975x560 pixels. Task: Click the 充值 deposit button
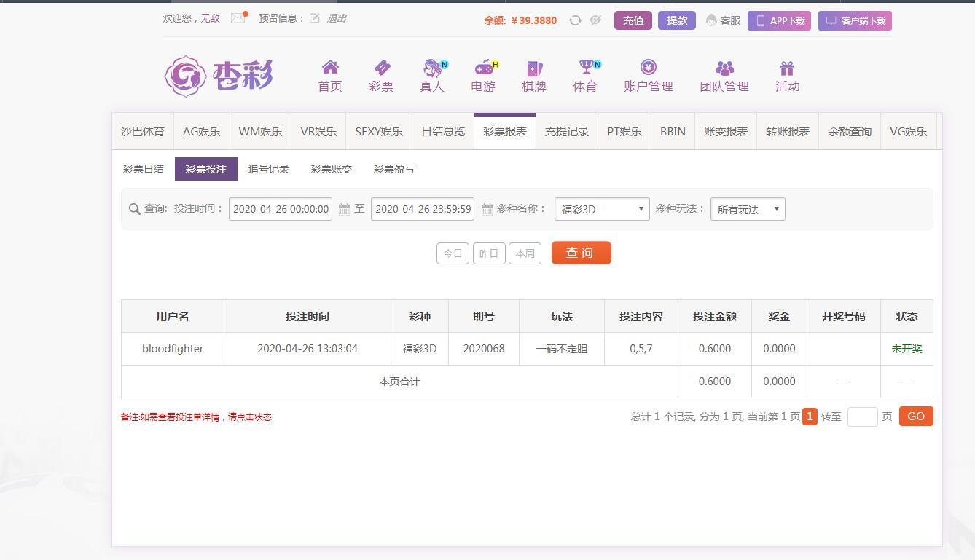click(633, 20)
